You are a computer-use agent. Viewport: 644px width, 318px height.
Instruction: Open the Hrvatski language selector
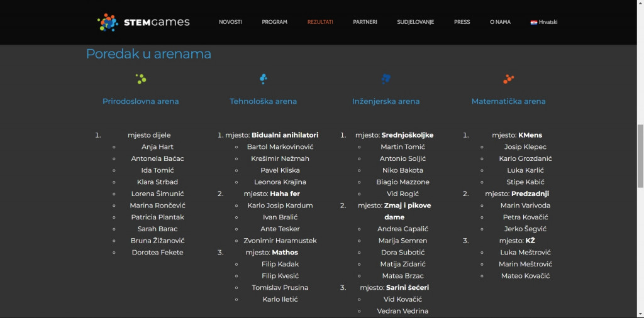tap(548, 22)
